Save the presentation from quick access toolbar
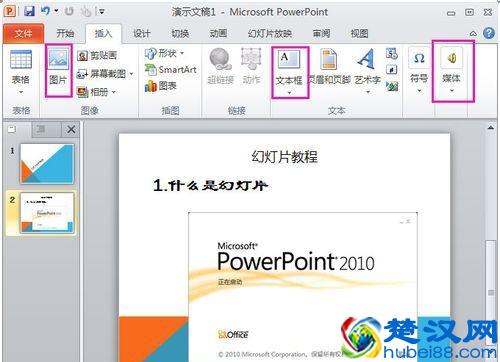 [x=29, y=12]
